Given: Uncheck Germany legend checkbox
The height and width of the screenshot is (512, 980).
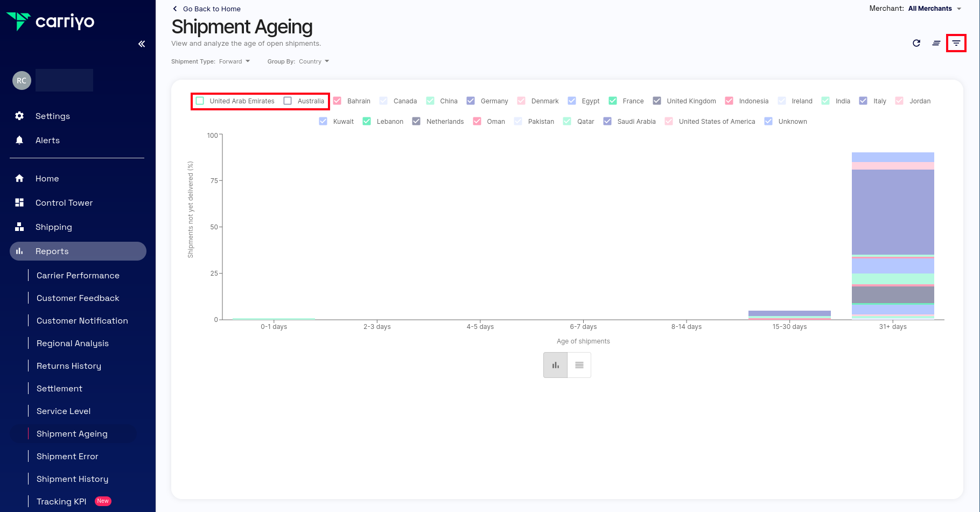Looking at the screenshot, I should tap(471, 101).
